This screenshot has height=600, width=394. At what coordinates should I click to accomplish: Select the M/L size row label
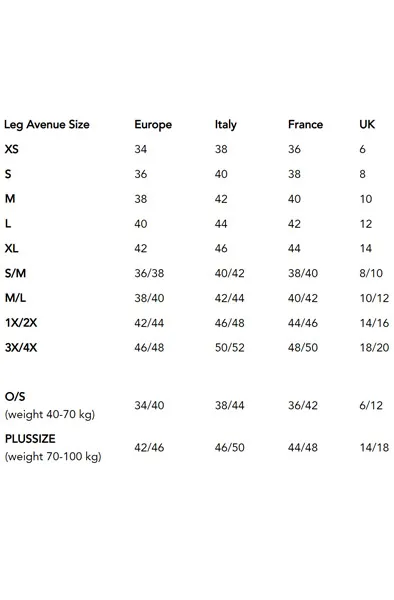[15, 298]
